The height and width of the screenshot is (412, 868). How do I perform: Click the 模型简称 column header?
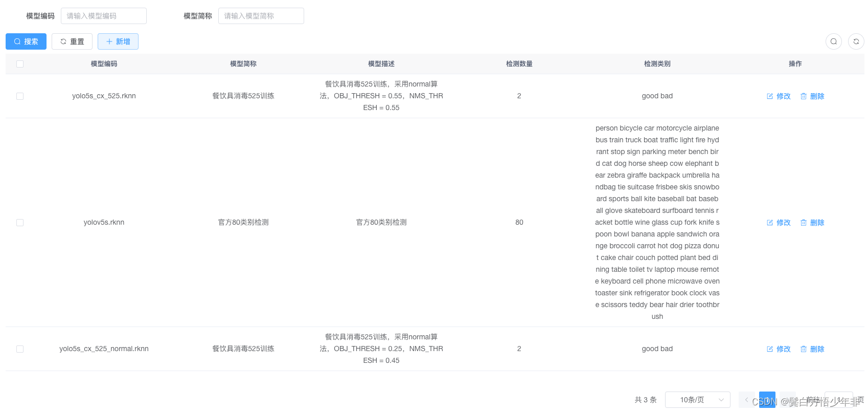tap(243, 64)
